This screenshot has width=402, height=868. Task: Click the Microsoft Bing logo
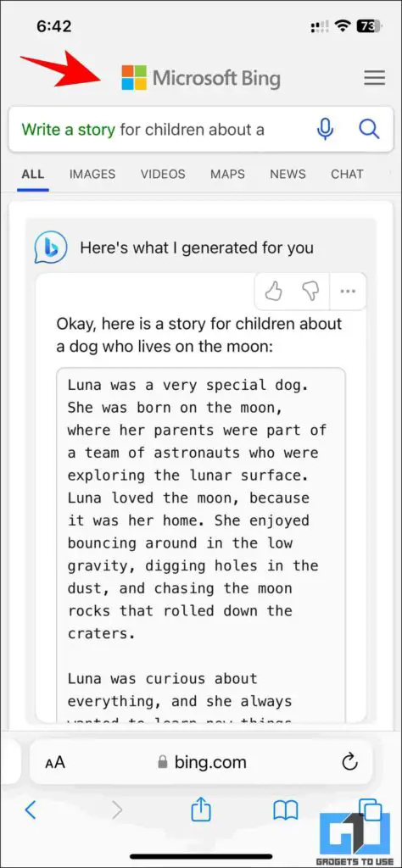click(x=201, y=78)
